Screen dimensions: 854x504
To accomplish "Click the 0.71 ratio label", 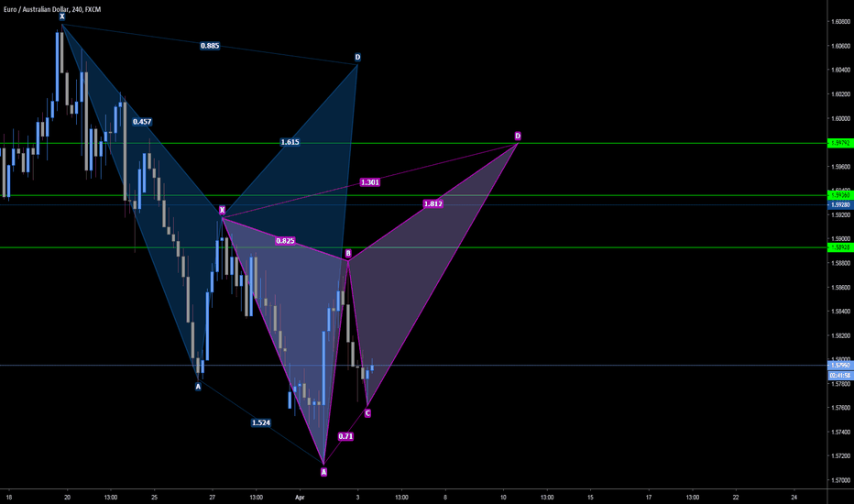I will click(345, 436).
